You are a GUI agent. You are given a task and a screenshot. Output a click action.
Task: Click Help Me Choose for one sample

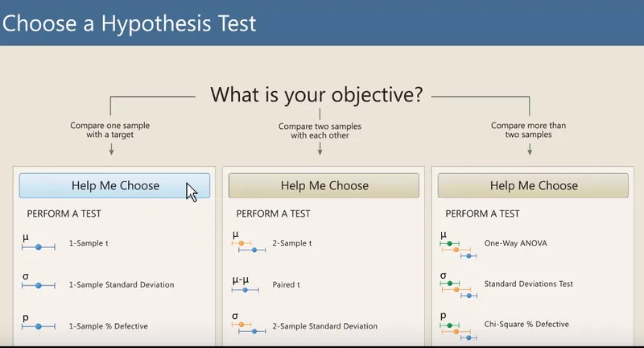point(114,186)
